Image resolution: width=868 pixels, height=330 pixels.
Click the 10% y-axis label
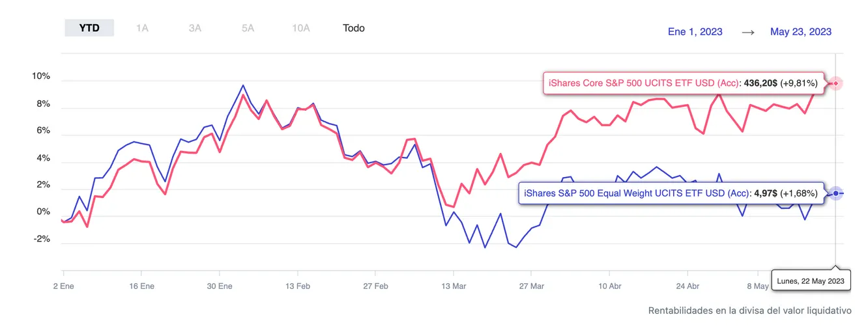40,76
